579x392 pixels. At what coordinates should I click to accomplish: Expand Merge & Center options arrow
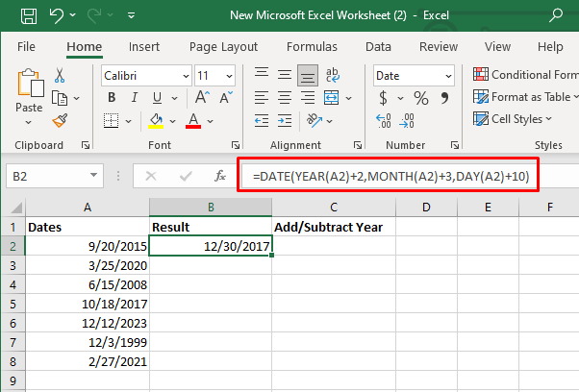[x=348, y=98]
